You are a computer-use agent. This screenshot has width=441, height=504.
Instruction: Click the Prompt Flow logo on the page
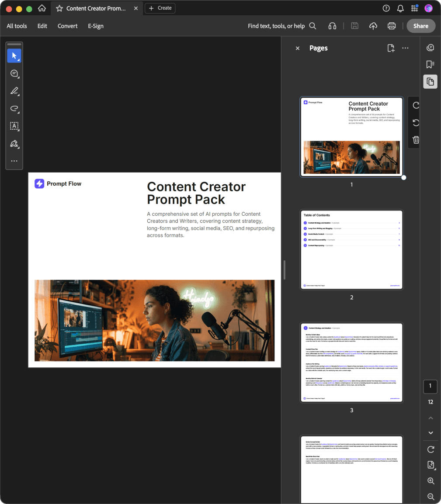[58, 183]
